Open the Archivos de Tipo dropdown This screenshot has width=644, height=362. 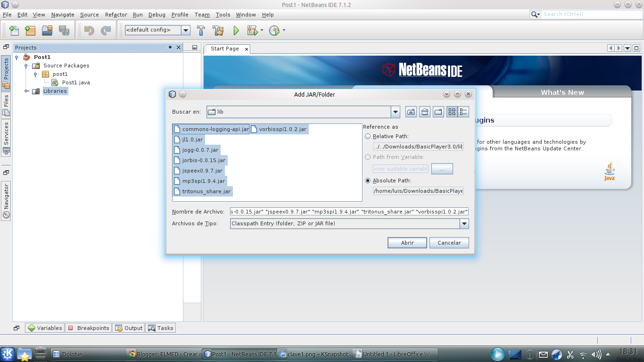[464, 223]
